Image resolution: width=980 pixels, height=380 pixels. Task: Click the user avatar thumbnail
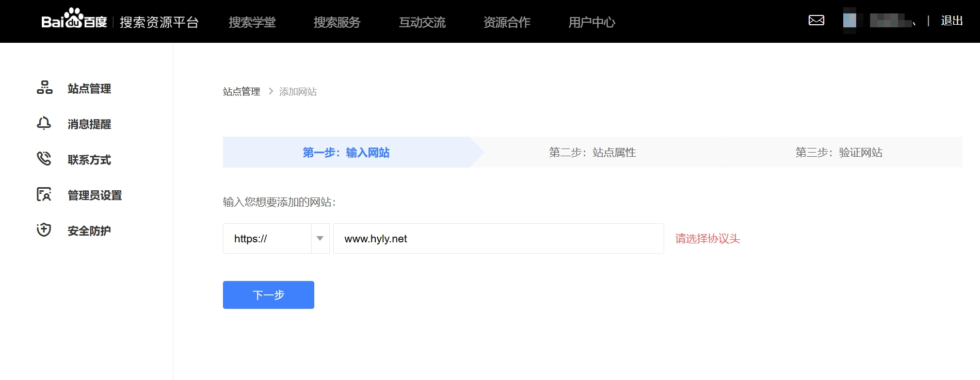(849, 21)
